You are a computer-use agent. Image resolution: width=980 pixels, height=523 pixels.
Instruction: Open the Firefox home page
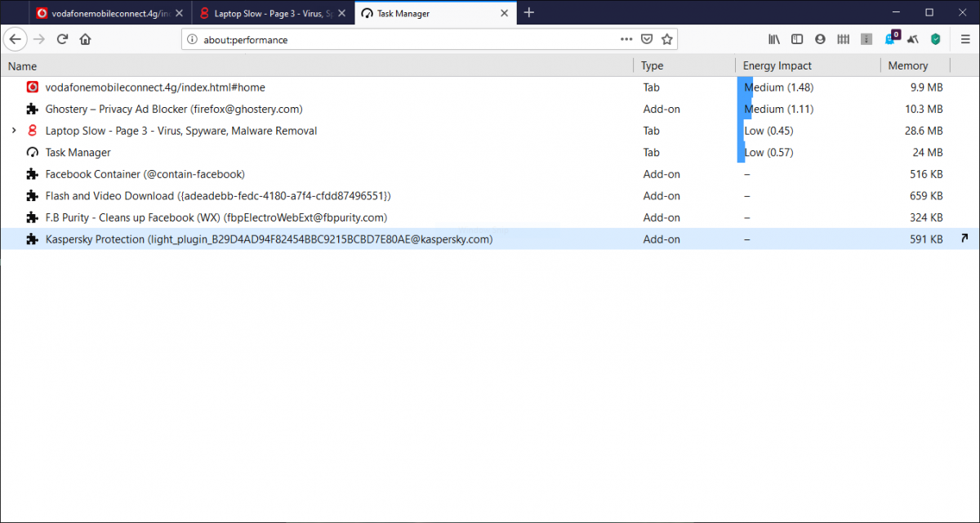click(85, 39)
